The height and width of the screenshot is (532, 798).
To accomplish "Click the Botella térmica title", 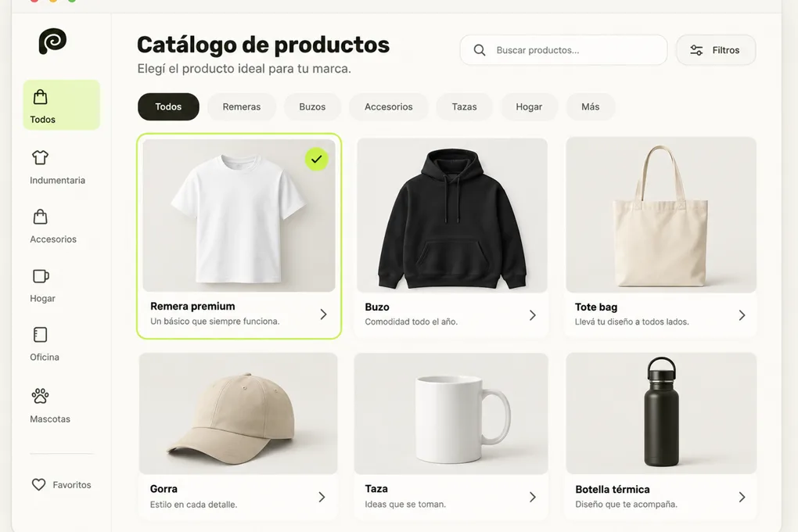I will (x=613, y=489).
